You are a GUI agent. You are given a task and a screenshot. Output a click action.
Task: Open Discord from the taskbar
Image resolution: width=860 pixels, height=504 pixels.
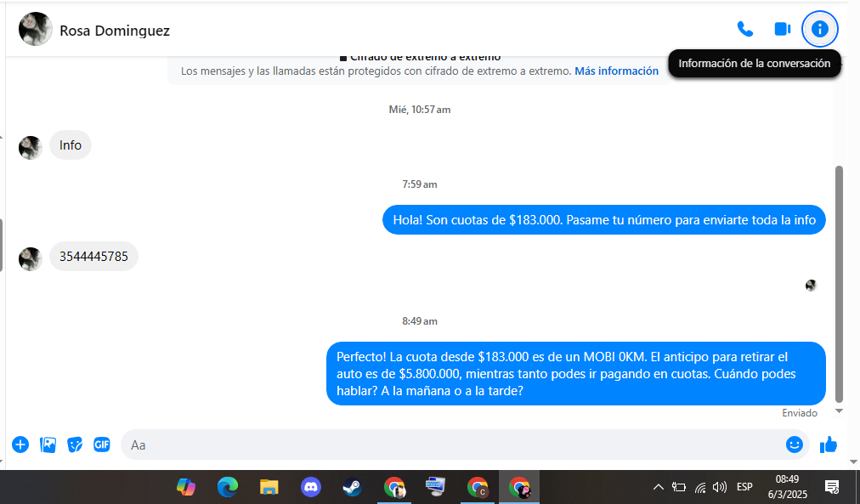point(310,487)
